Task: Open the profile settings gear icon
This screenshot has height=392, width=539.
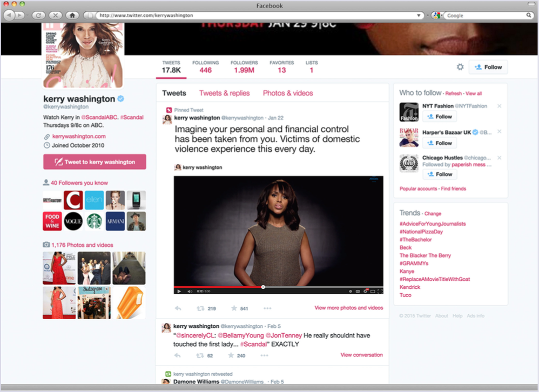Action: pos(460,67)
